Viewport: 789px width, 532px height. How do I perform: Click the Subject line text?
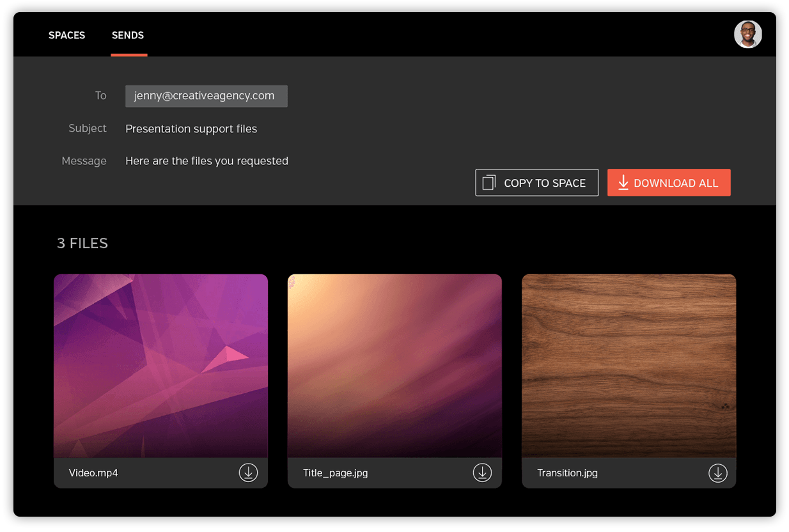(x=191, y=129)
